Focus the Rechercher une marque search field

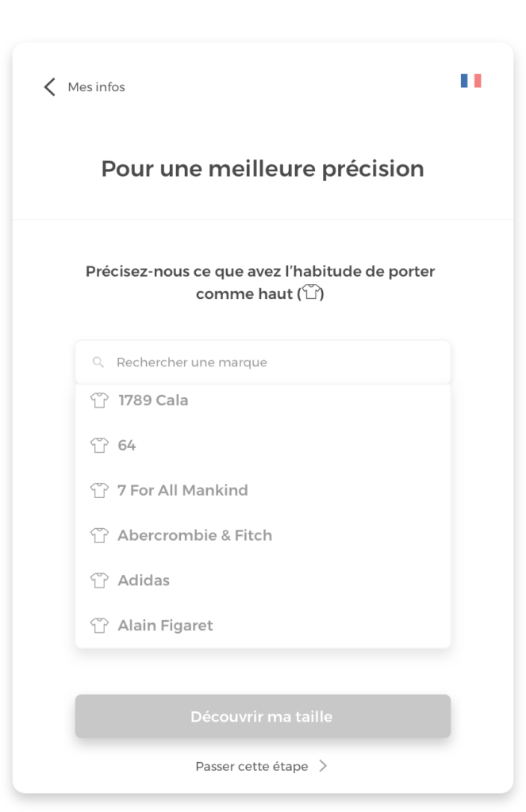coord(270,362)
